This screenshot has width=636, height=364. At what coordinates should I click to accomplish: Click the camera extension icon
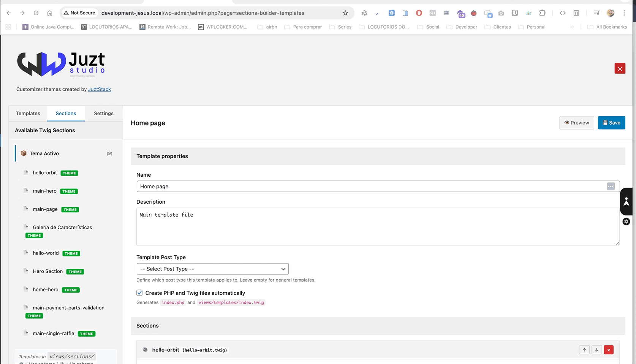pos(501,13)
